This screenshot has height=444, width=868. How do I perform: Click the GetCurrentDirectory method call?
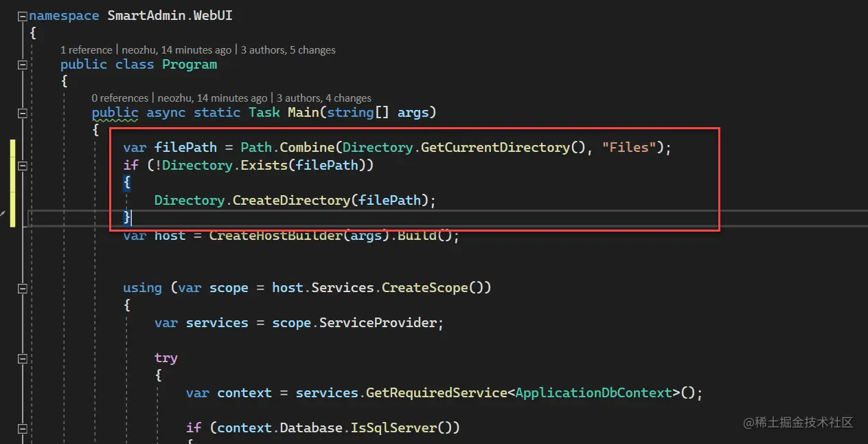tap(495, 147)
